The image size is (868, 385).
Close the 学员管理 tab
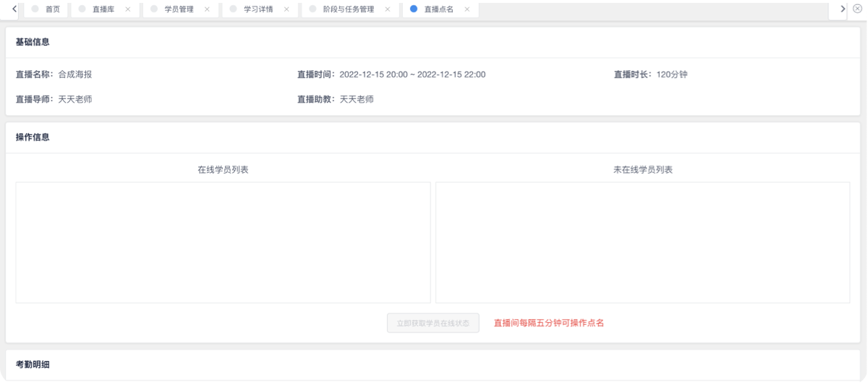207,9
